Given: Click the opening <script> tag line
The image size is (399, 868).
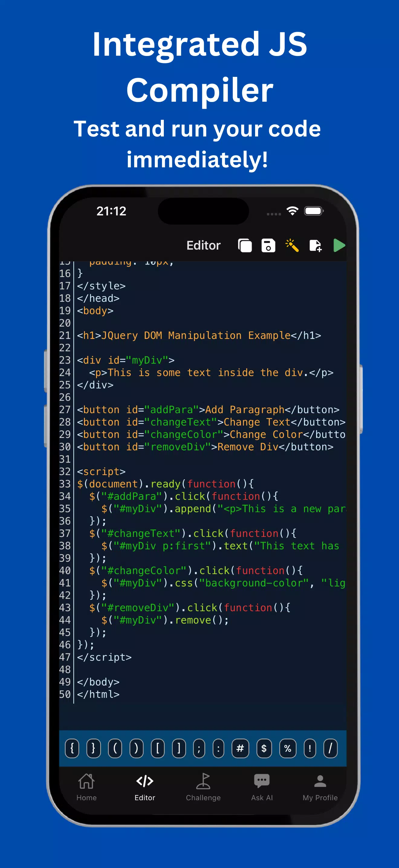Looking at the screenshot, I should click(101, 472).
